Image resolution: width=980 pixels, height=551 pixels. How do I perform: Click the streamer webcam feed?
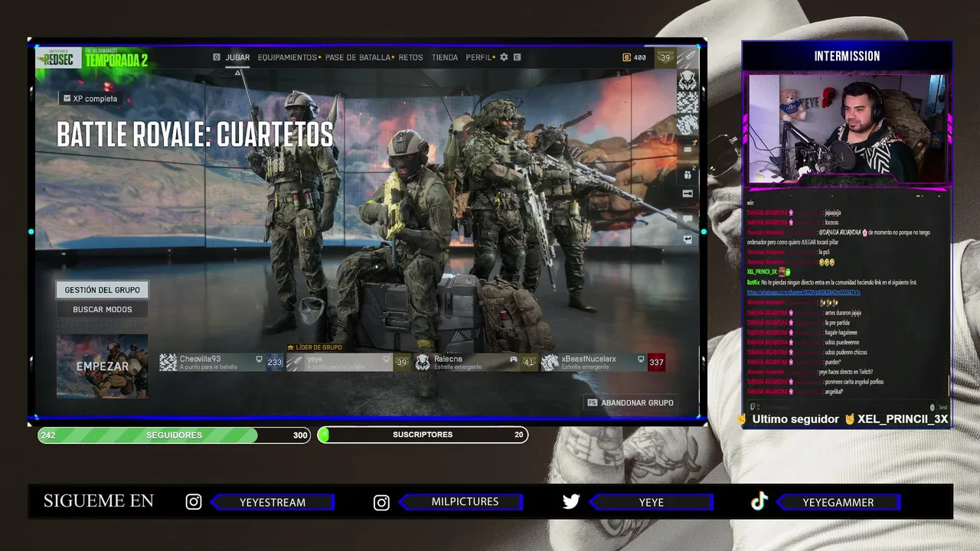[x=847, y=129]
